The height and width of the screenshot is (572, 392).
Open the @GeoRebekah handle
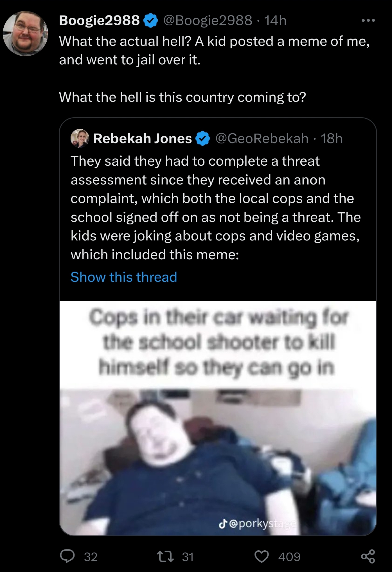(262, 139)
